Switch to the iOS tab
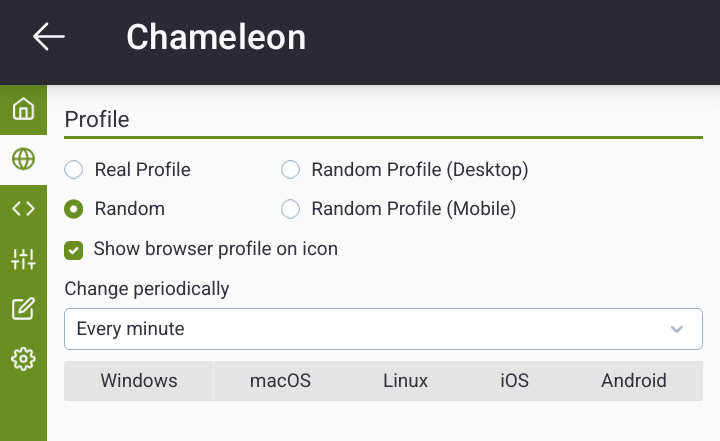Image resolution: width=720 pixels, height=441 pixels. point(514,381)
